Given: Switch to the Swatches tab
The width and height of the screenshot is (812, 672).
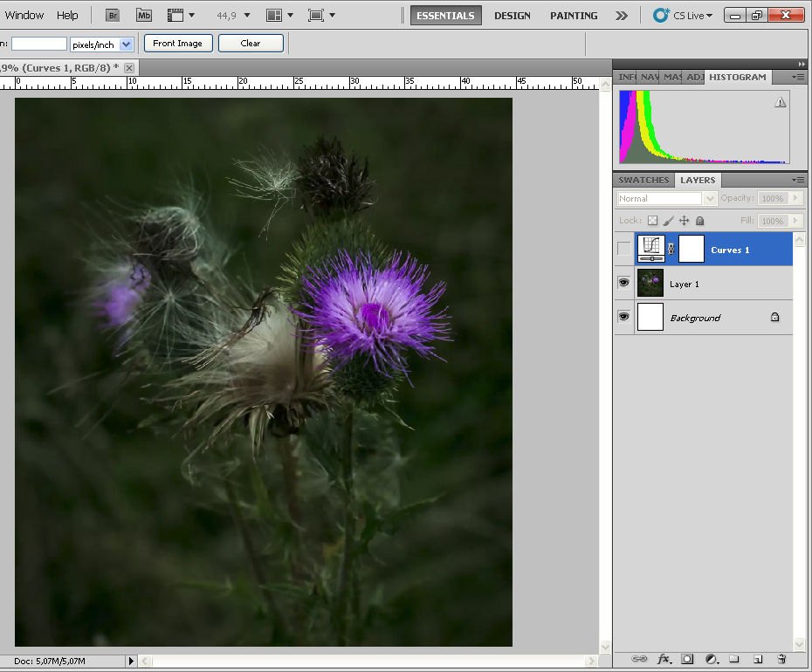Looking at the screenshot, I should click(643, 180).
